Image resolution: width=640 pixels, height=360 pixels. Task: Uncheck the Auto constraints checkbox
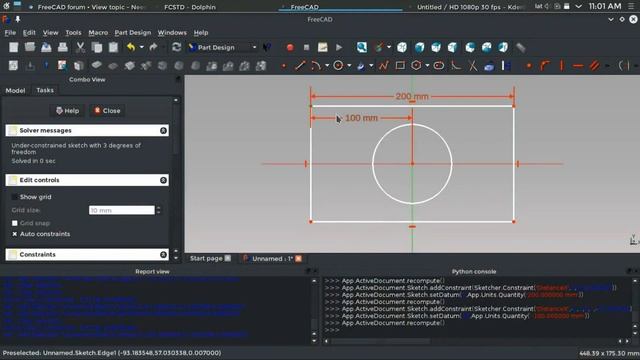[15, 234]
